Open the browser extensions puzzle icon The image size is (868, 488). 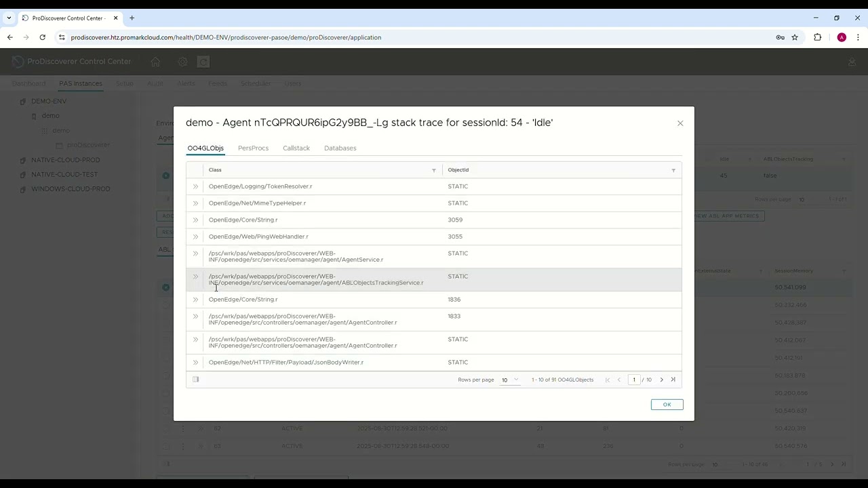click(817, 37)
